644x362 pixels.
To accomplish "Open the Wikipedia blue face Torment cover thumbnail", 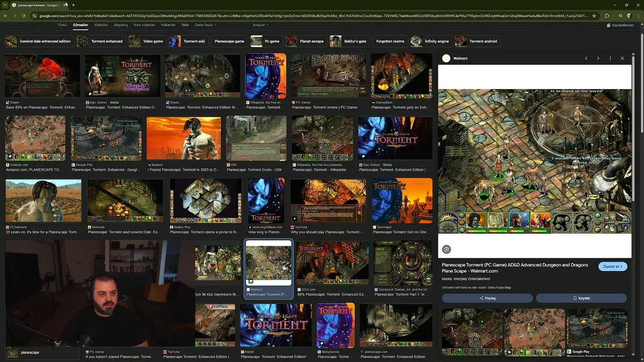I will [x=266, y=76].
